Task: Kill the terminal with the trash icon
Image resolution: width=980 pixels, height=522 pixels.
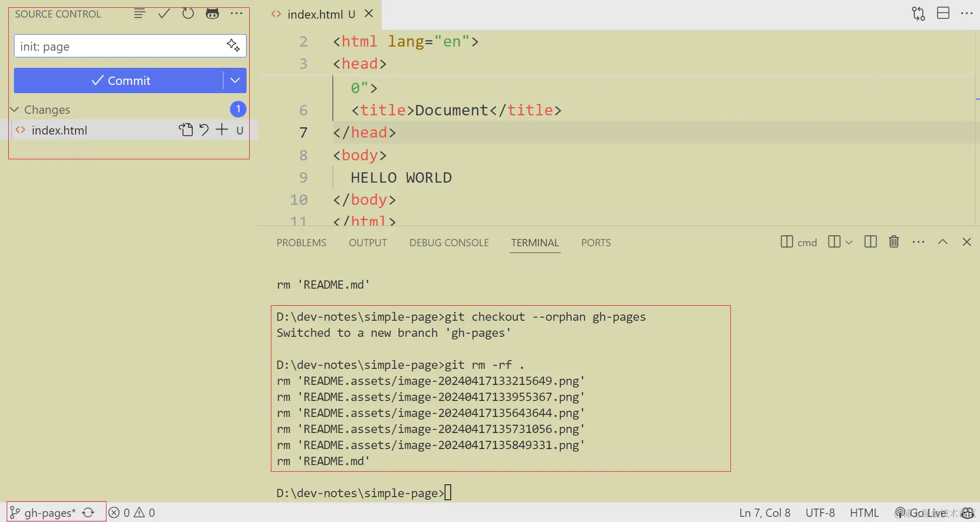Action: pyautogui.click(x=894, y=242)
